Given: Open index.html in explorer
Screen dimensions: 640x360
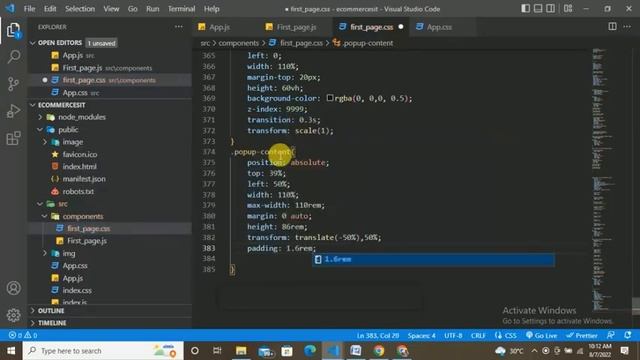Looking at the screenshot, I should 79,167.
